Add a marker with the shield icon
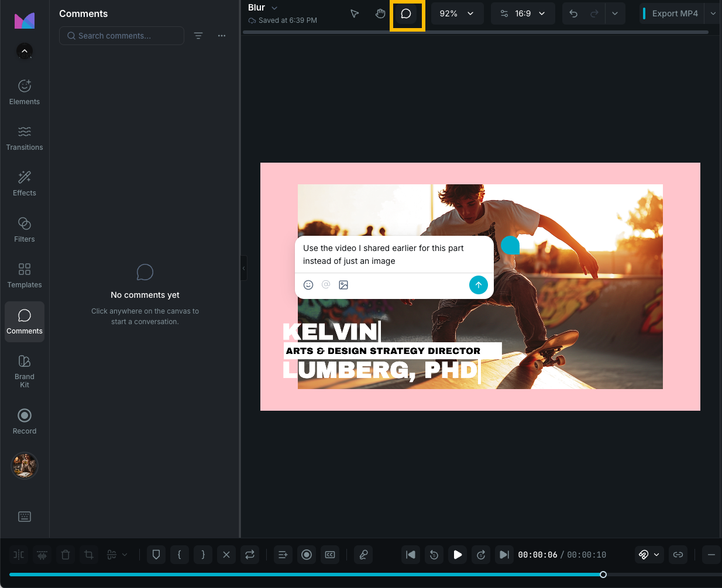The image size is (722, 588). [156, 555]
